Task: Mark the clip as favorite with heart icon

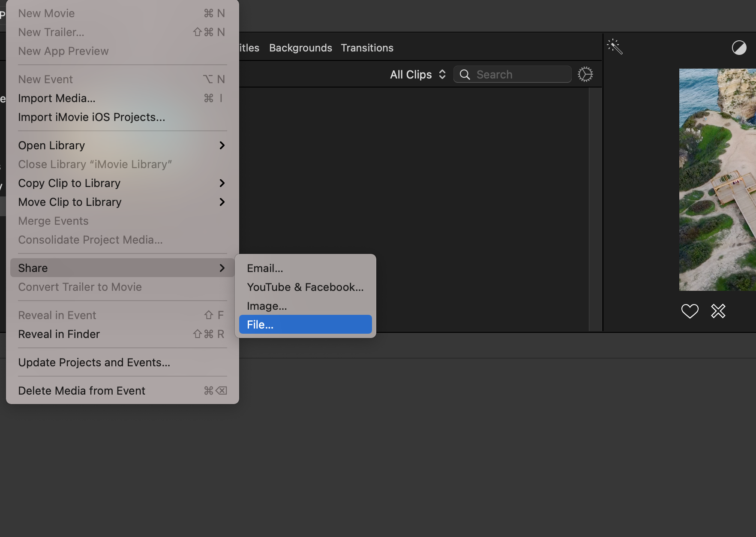Action: [690, 311]
